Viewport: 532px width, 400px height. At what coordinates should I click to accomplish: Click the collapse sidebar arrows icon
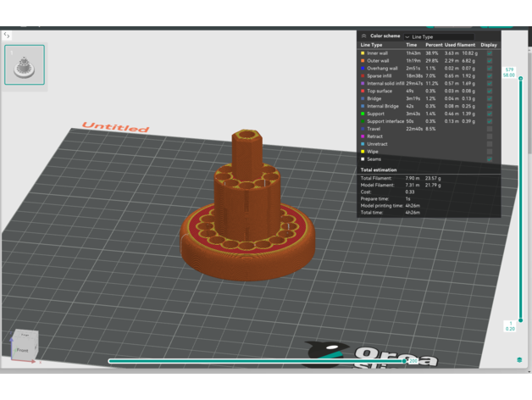[x=7, y=36]
